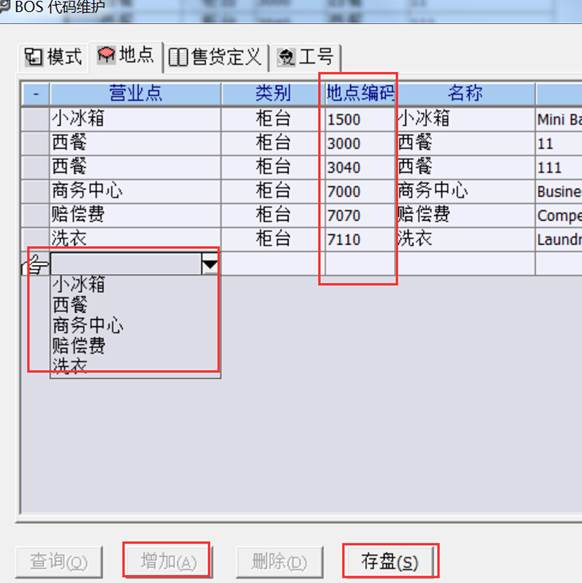
Task: Click the location code cell 7070
Action: click(x=360, y=216)
